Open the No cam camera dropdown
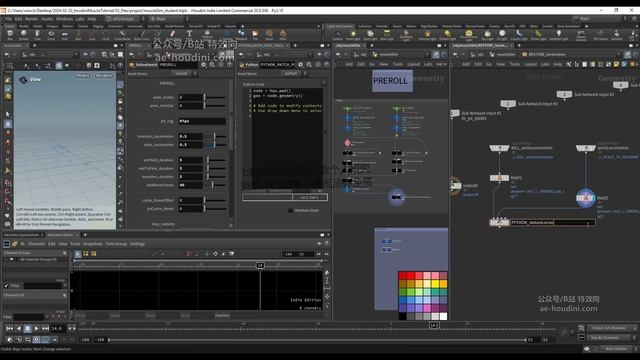This screenshot has width=640, height=360. click(x=103, y=76)
